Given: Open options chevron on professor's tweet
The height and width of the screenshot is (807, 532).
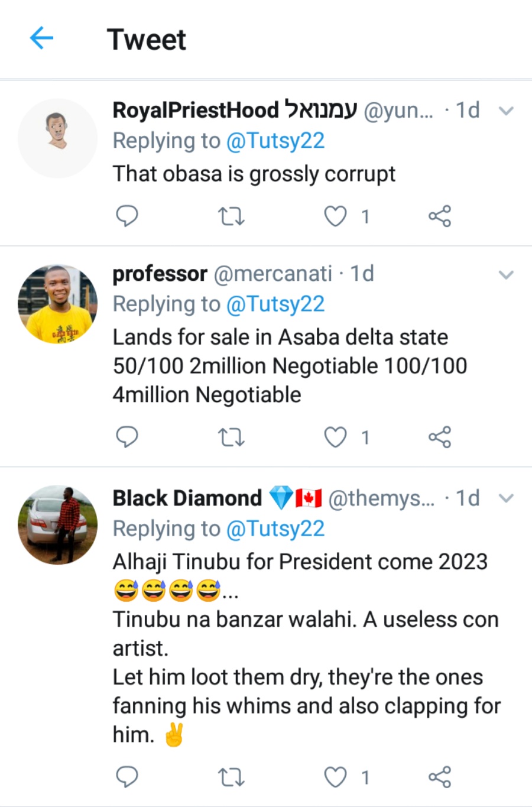Looking at the screenshot, I should pyautogui.click(x=506, y=274).
